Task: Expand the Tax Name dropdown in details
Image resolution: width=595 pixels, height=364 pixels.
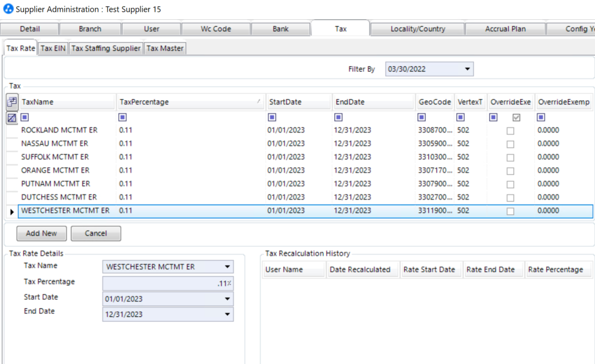Action: click(227, 266)
